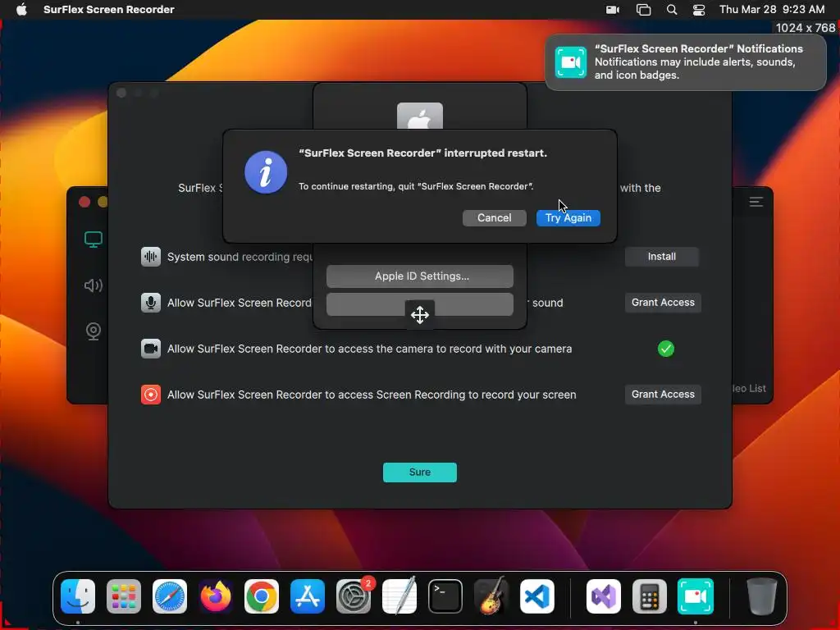This screenshot has width=840, height=630.
Task: Open Control Center in menu bar
Action: 699,10
